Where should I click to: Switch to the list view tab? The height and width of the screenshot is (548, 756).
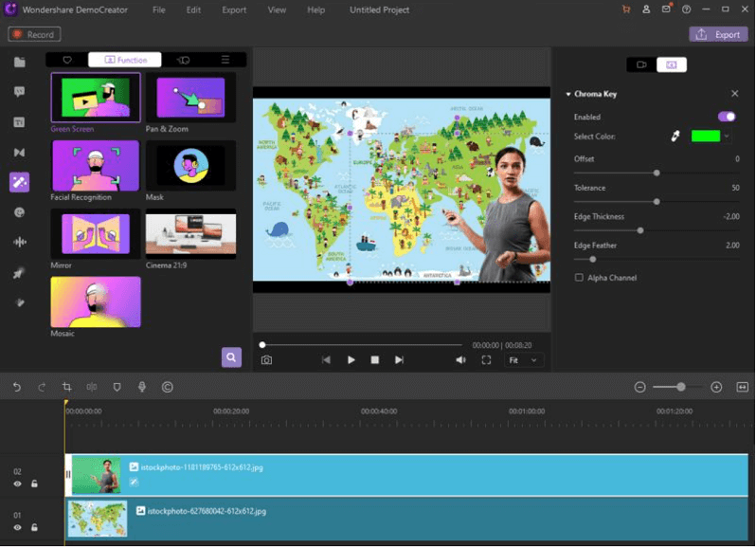click(x=225, y=60)
